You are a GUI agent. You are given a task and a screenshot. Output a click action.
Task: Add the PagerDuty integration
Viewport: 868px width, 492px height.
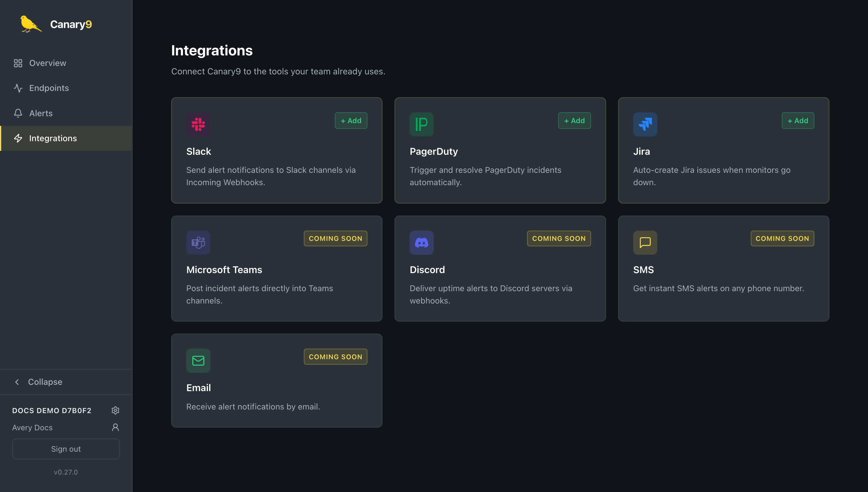point(574,121)
